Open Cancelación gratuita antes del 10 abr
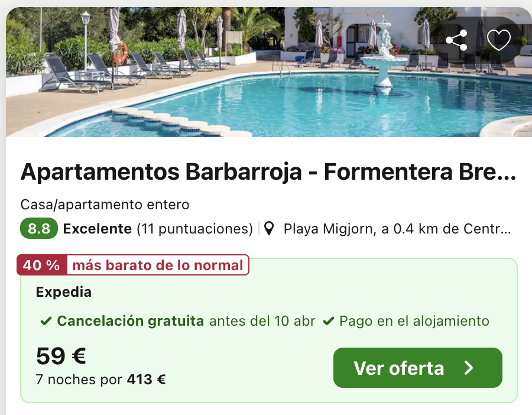 click(x=186, y=321)
